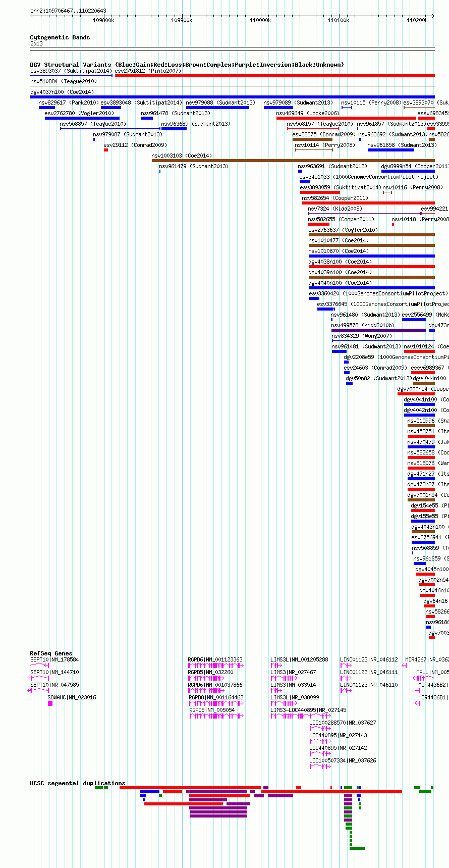Image resolution: width=449 pixels, height=868 pixels.
Task: Select esv28875 (Conrad2009) variant
Action: pos(324,134)
